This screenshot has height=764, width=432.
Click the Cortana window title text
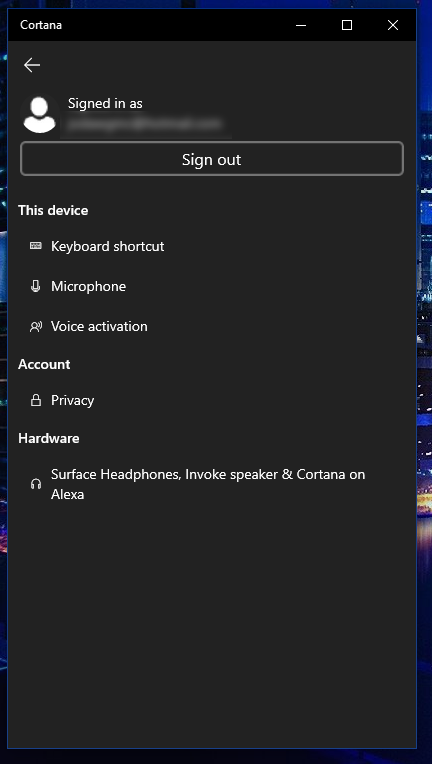pyautogui.click(x=41, y=25)
